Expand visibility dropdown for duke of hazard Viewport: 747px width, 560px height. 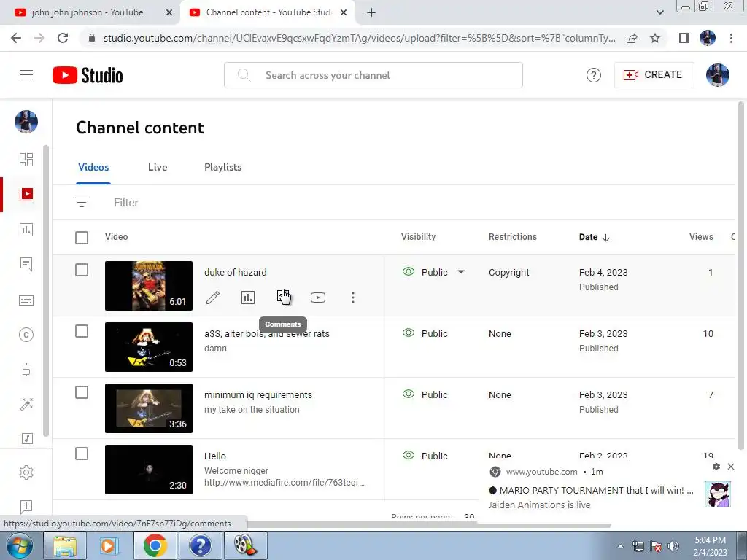coord(461,273)
